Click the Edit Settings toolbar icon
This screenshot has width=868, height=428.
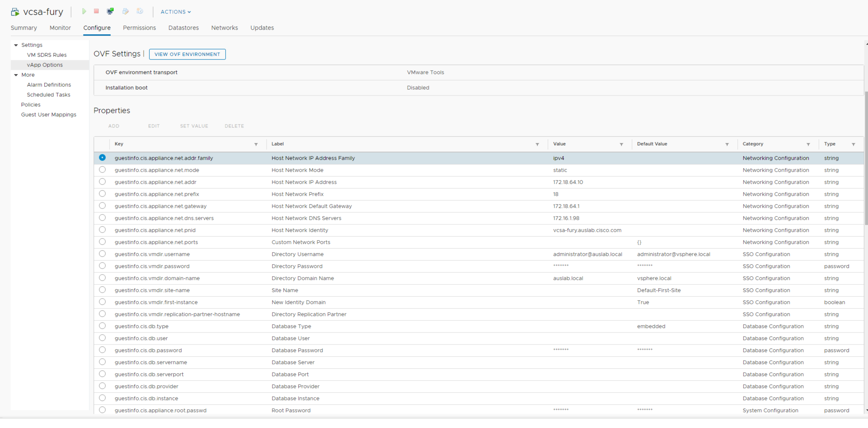pos(125,11)
